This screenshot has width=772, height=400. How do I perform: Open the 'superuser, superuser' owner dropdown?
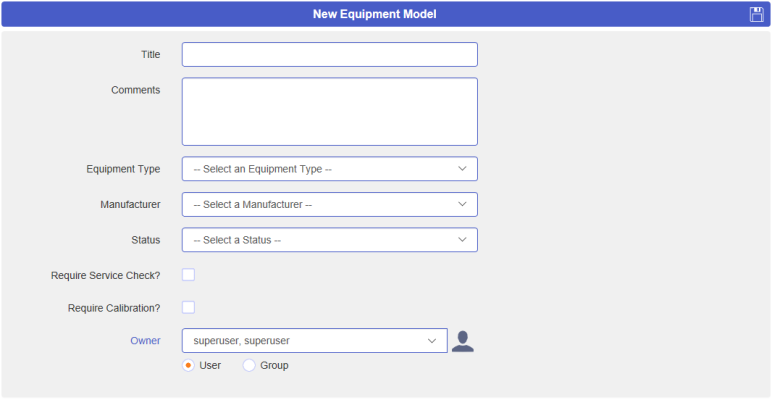(x=315, y=340)
